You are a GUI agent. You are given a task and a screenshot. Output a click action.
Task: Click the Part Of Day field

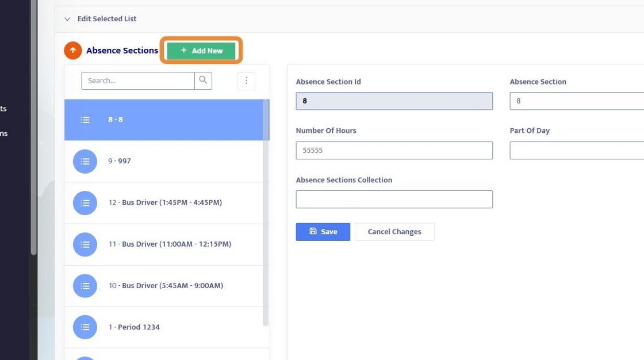577,151
